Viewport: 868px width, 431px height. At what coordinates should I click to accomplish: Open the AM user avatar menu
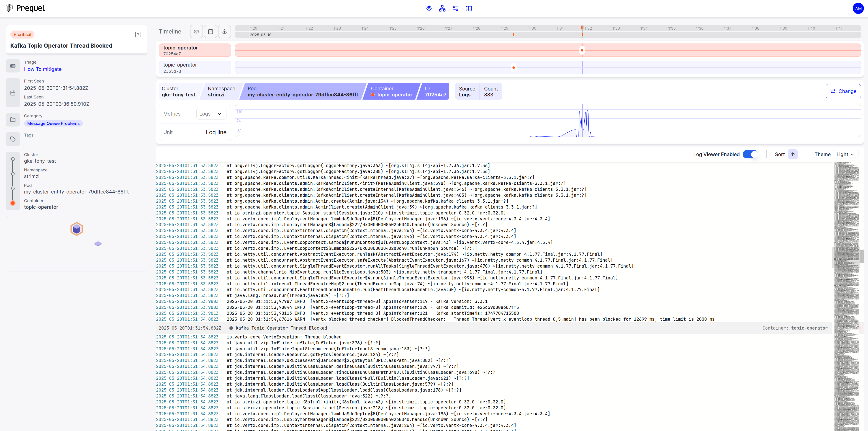pos(858,8)
